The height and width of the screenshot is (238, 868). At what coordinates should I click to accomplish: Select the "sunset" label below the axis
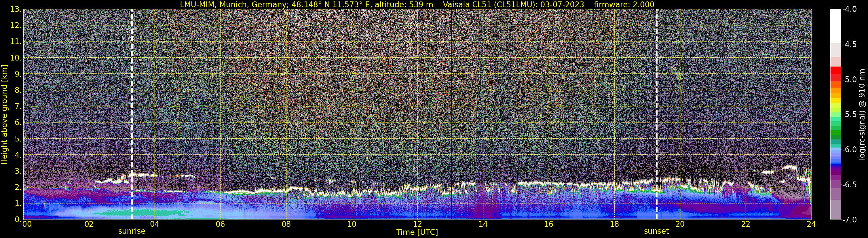point(656,231)
